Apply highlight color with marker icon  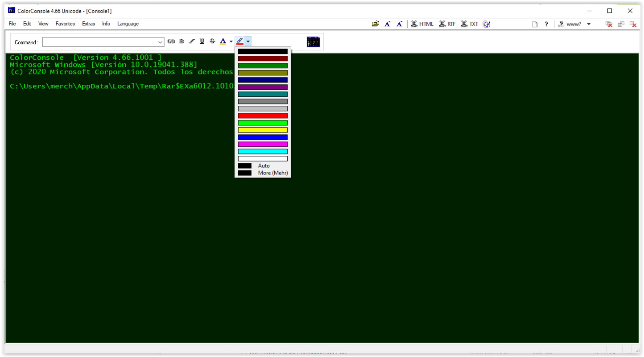pyautogui.click(x=240, y=42)
